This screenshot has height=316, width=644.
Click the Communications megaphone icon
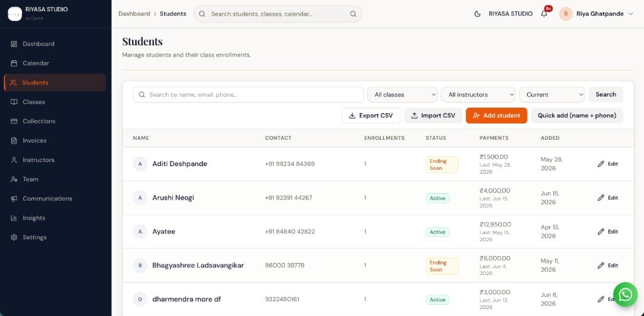click(x=14, y=198)
